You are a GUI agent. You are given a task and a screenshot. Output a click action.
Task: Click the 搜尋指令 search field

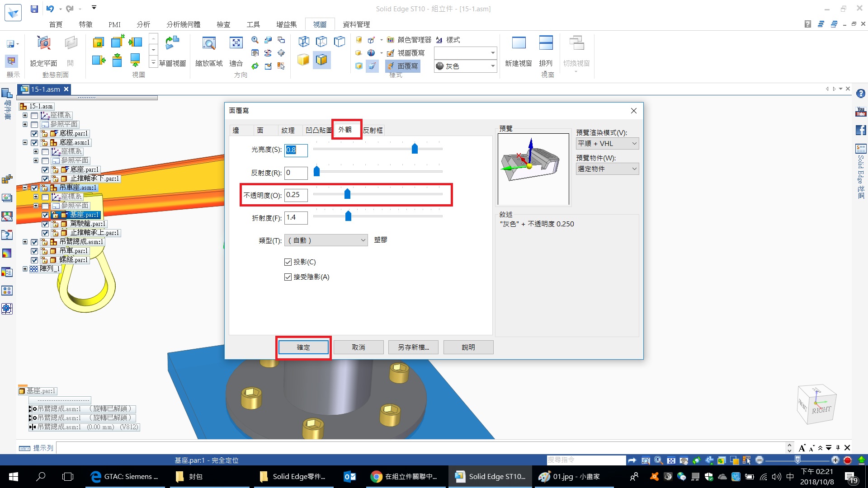pyautogui.click(x=586, y=460)
